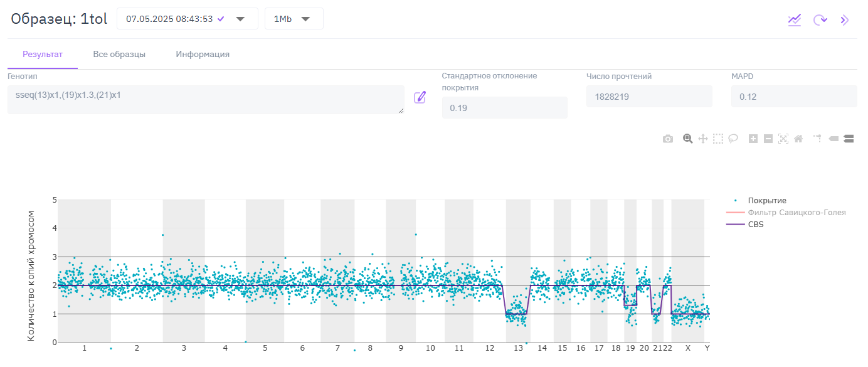Choose the Lasso Select tool

click(733, 139)
